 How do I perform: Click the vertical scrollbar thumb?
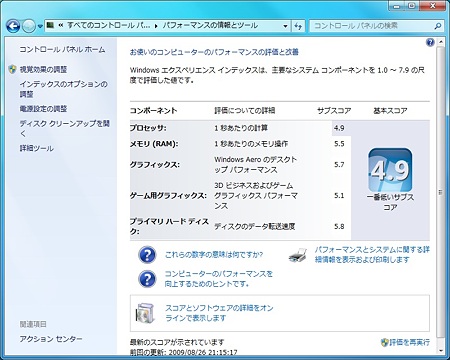(x=441, y=192)
